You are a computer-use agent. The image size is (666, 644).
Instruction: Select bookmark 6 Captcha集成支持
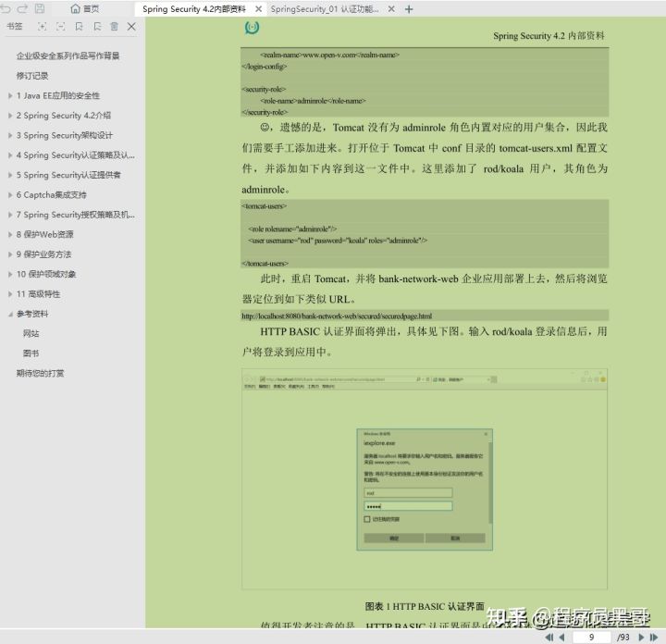pyautogui.click(x=52, y=195)
